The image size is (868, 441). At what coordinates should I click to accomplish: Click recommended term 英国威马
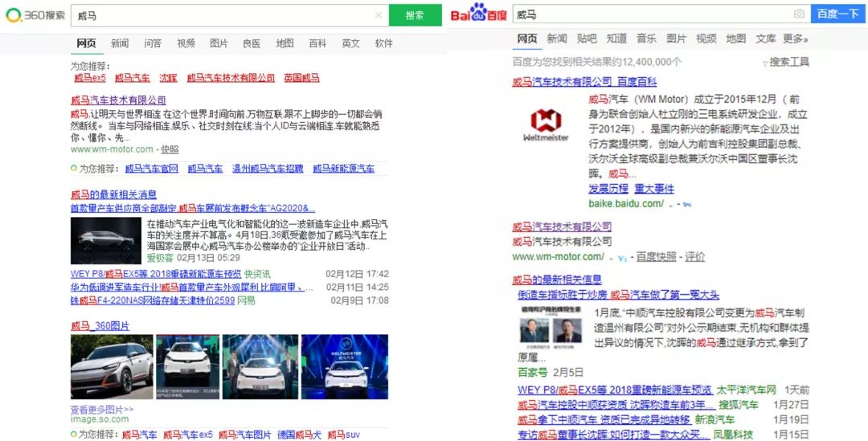coord(301,78)
